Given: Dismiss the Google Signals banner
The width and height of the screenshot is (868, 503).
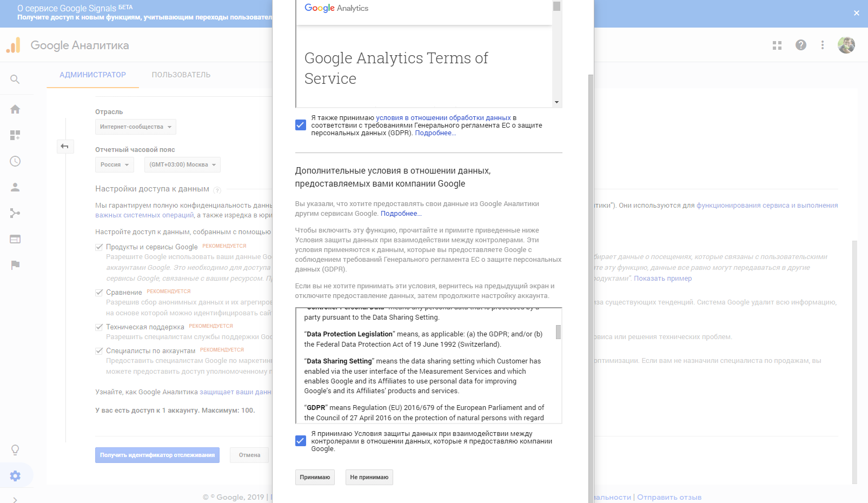Looking at the screenshot, I should (x=857, y=13).
